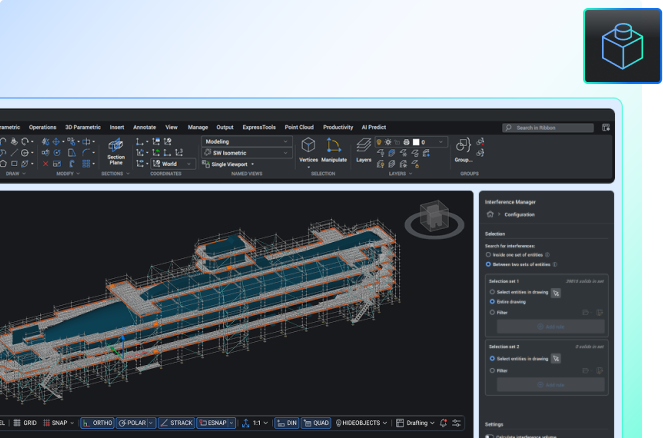663x438 pixels.
Task: Click the panel toggle icon beside ribbon search
Action: pyautogui.click(x=605, y=128)
